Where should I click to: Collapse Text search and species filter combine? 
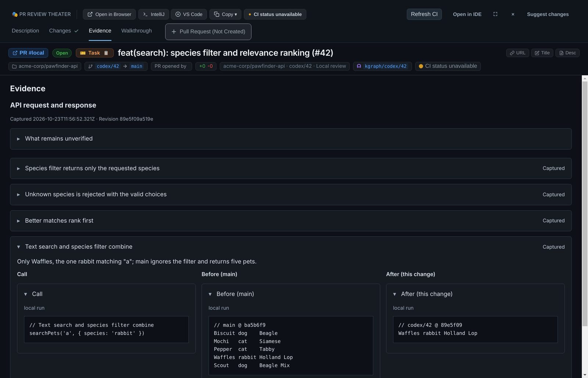pyautogui.click(x=291, y=247)
